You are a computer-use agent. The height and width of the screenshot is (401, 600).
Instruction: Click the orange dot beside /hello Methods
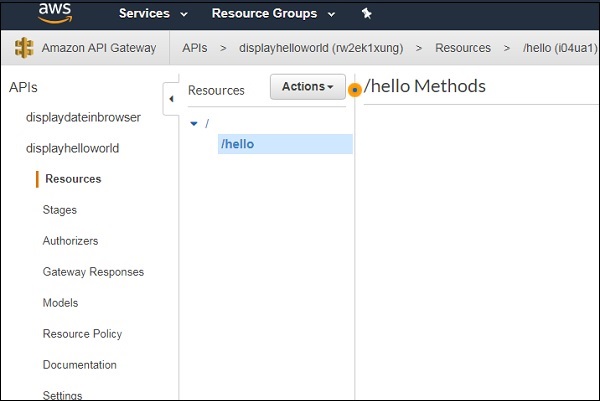[x=354, y=90]
